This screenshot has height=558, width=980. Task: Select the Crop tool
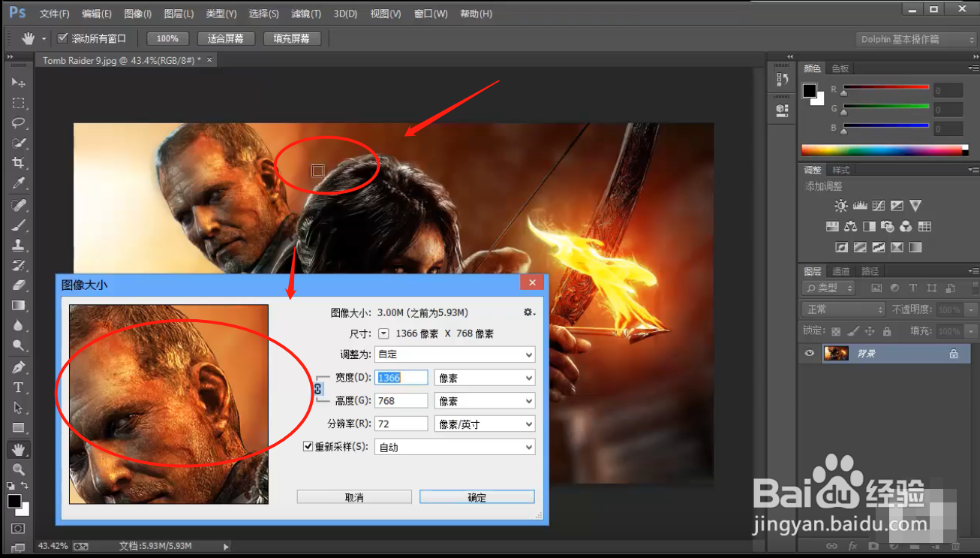[x=19, y=163]
